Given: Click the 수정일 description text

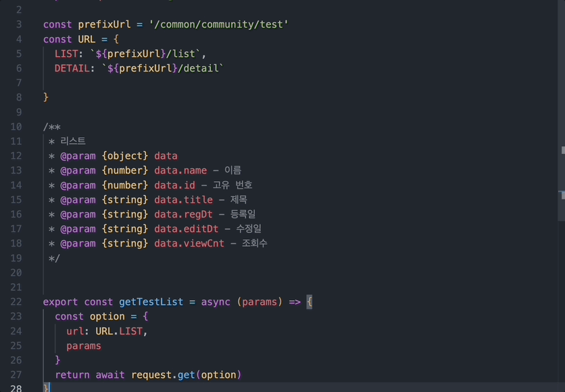Looking at the screenshot, I should [x=249, y=229].
